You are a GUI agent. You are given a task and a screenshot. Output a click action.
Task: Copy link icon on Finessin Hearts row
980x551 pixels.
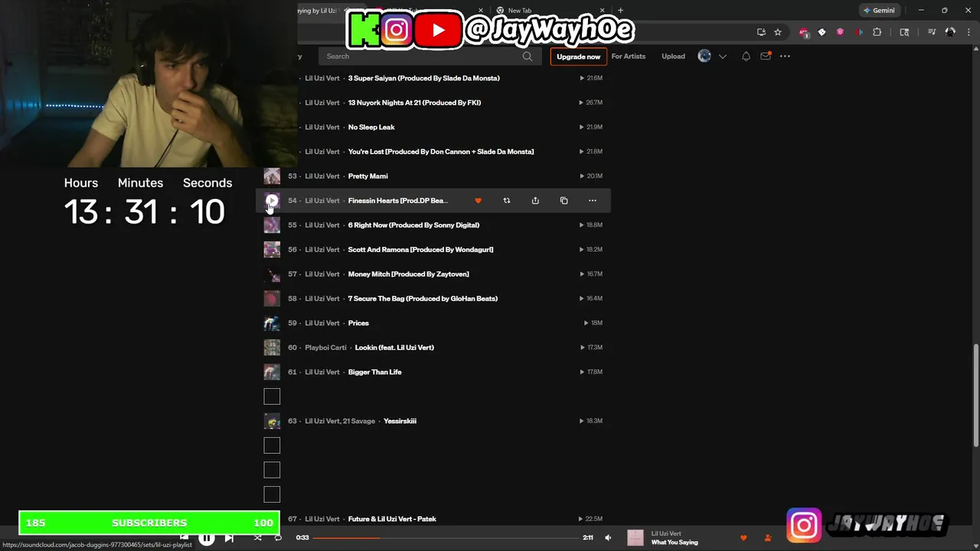(x=563, y=201)
